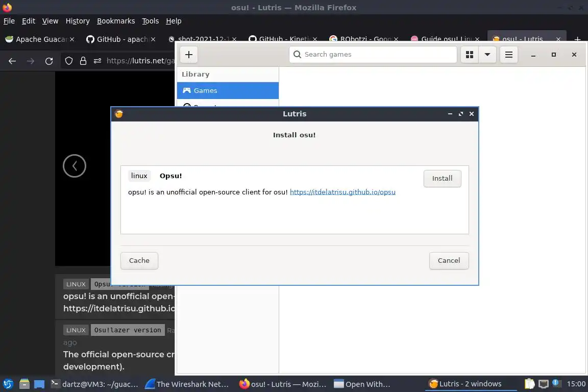The image size is (588, 392).
Task: Close the Apache Guacamole tab
Action: tap(72, 39)
